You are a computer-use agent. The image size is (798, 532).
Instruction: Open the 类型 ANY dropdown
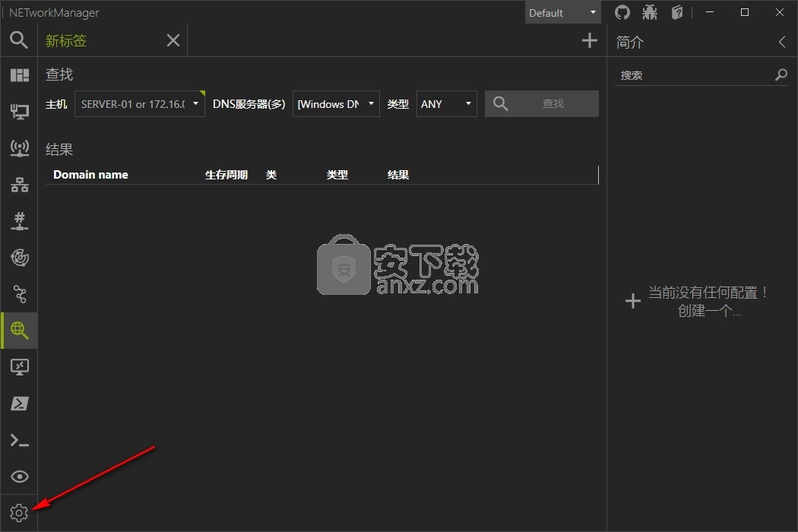coord(446,104)
